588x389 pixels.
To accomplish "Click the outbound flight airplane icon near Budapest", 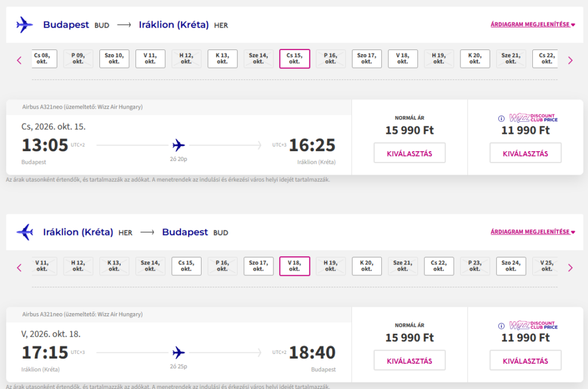I will coord(25,25).
